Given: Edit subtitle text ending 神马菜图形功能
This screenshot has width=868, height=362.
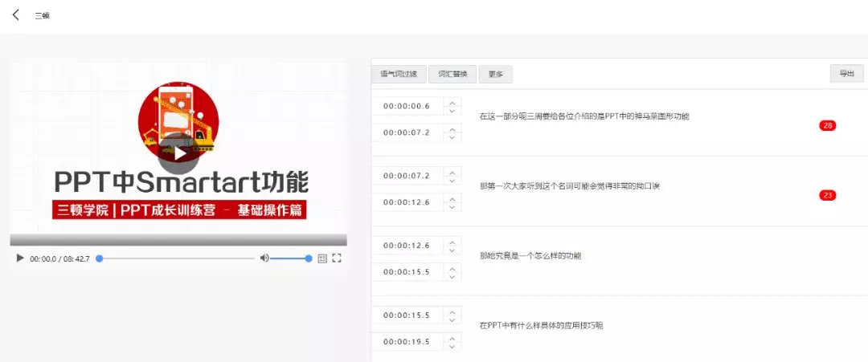Looking at the screenshot, I should point(584,116).
